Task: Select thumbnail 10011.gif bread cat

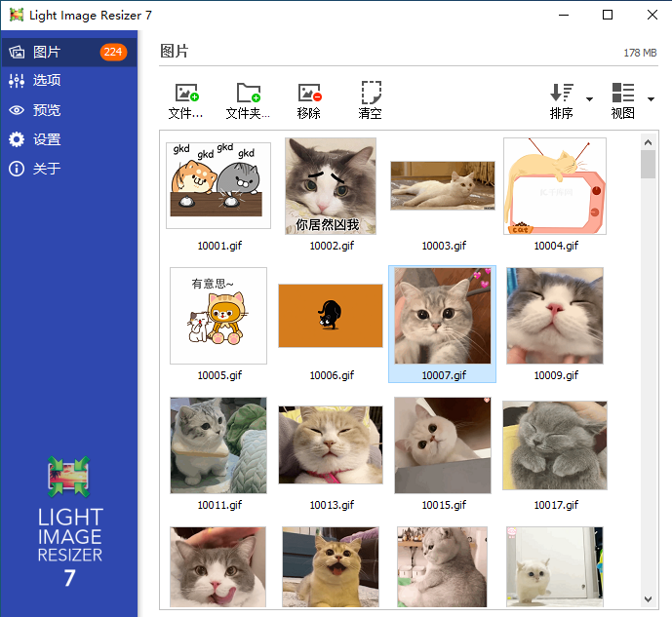Action: click(218, 445)
